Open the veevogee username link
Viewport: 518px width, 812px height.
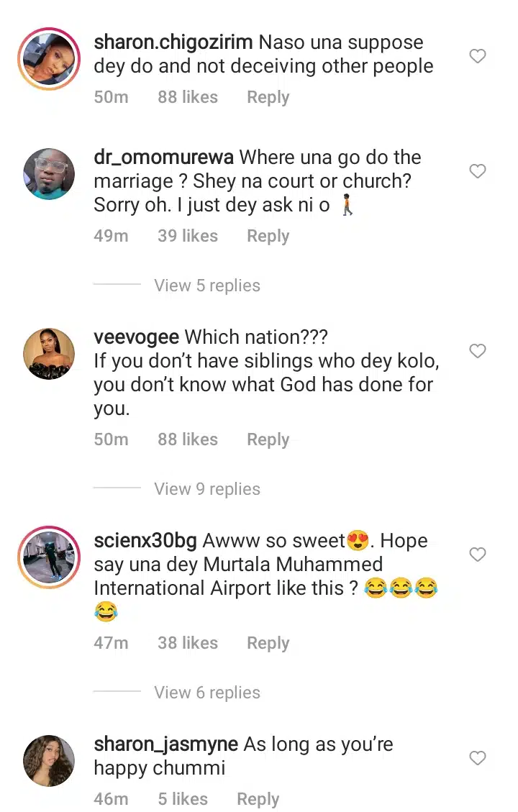pyautogui.click(x=137, y=337)
